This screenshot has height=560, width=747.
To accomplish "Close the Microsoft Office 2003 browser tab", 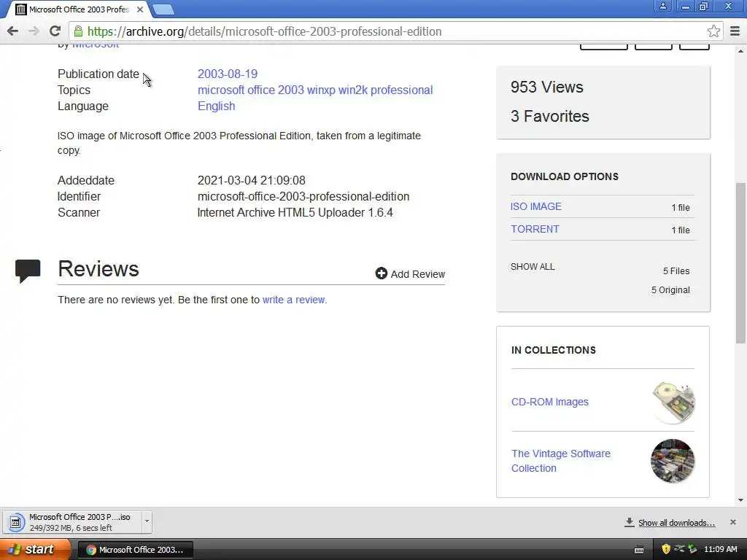I will point(139,9).
